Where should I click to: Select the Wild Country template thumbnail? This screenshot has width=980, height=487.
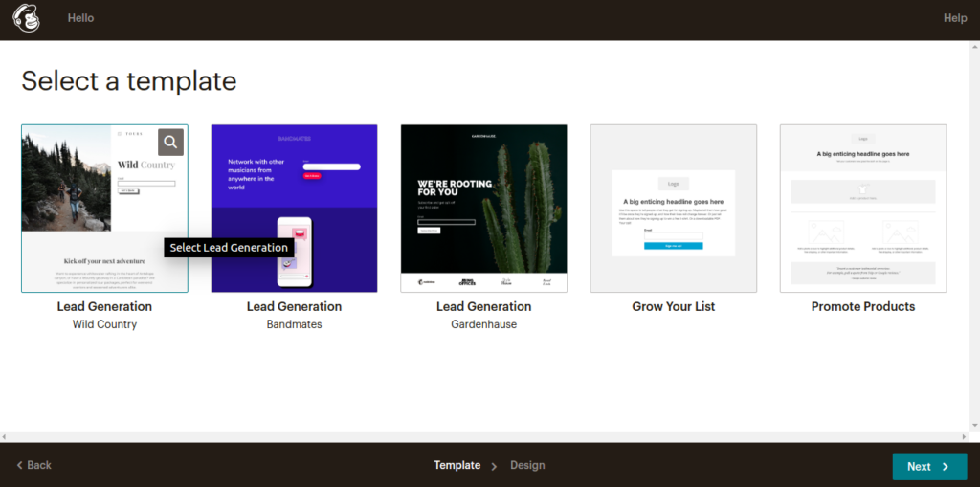point(104,209)
